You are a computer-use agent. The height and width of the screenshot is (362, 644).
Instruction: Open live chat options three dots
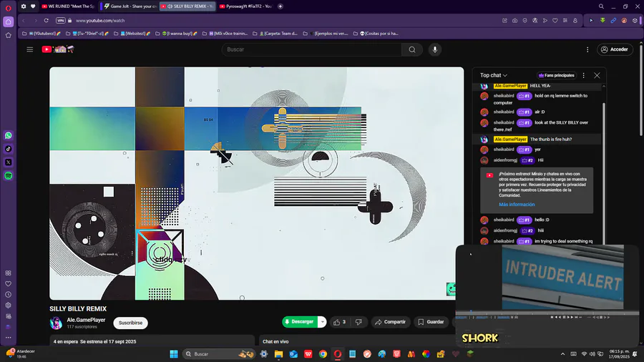pos(584,76)
